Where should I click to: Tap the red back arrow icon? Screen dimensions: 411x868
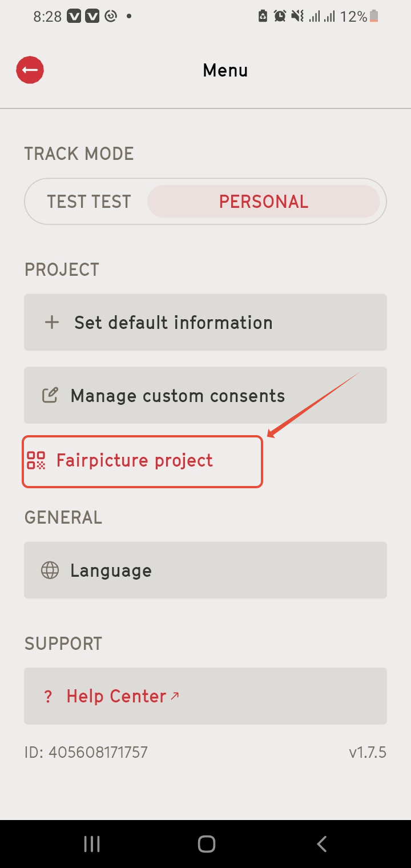[x=30, y=70]
